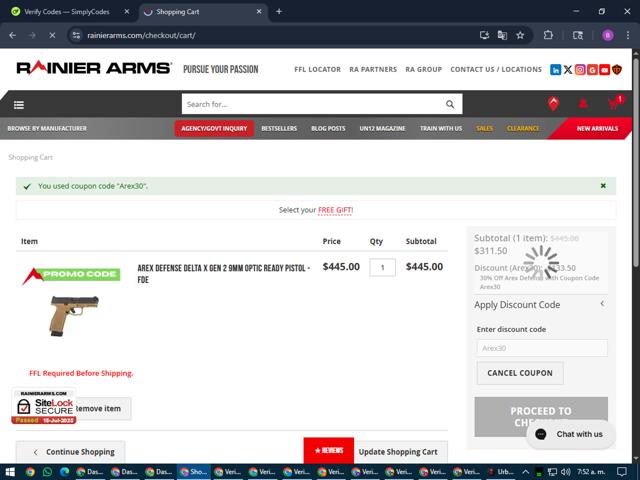Dismiss the coupon success message
The image size is (640, 480).
[603, 186]
